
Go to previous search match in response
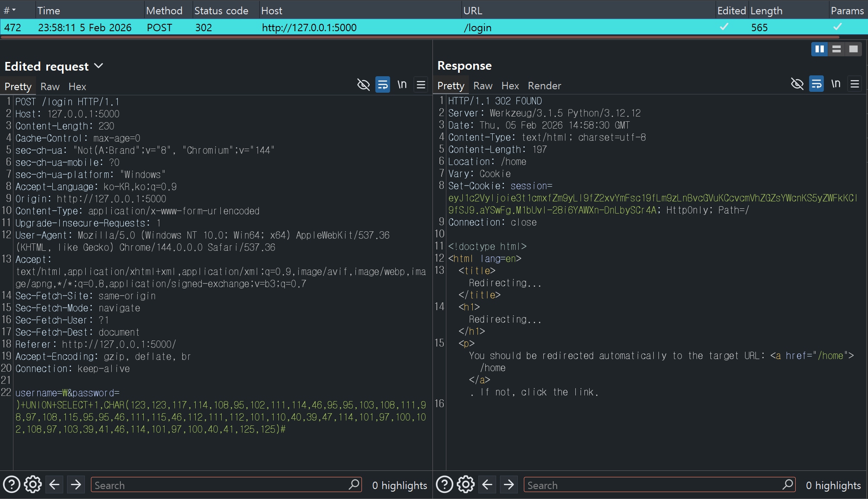[x=487, y=484]
